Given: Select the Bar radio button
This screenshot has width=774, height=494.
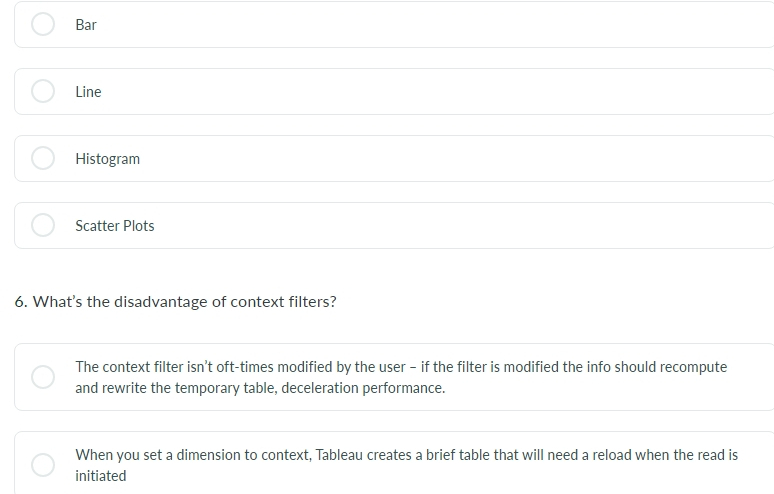Looking at the screenshot, I should [x=43, y=24].
